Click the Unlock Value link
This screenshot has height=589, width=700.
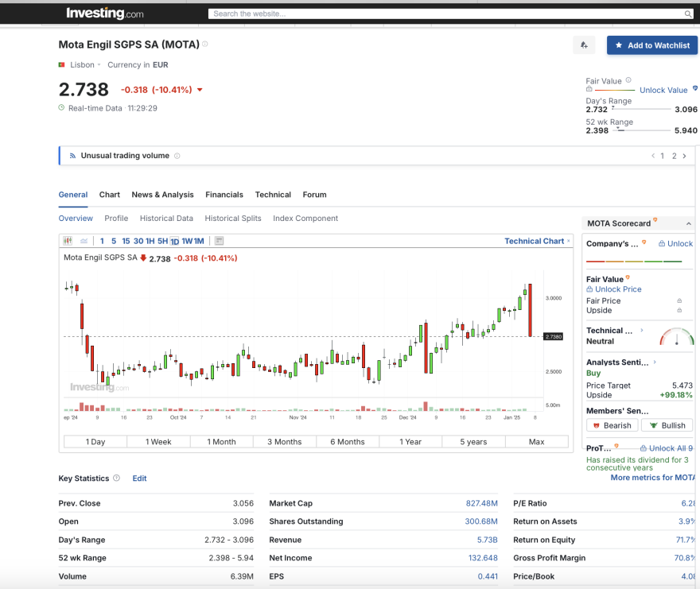click(x=663, y=90)
